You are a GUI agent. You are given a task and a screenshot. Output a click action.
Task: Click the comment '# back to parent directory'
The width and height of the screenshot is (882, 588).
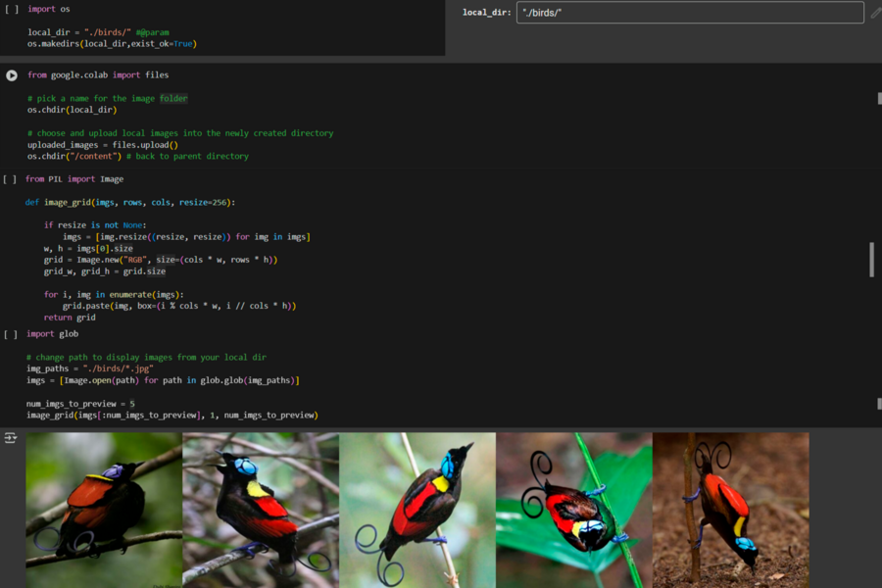pyautogui.click(x=187, y=157)
